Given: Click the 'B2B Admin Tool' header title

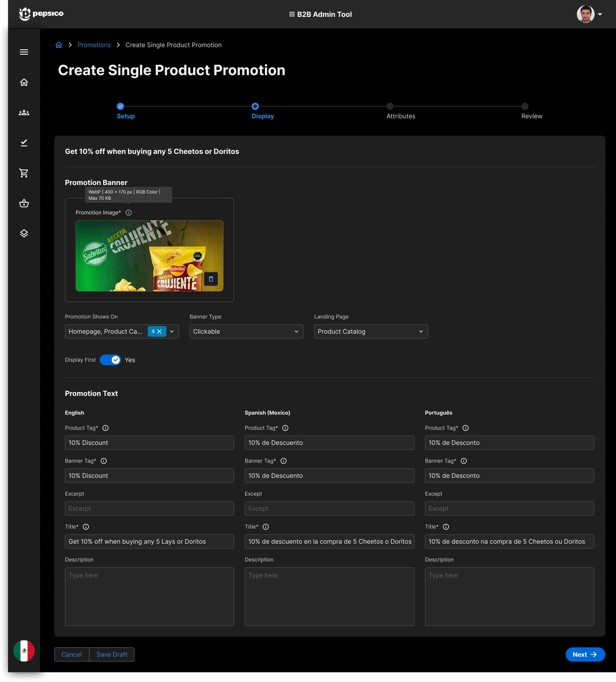Looking at the screenshot, I should [x=325, y=14].
